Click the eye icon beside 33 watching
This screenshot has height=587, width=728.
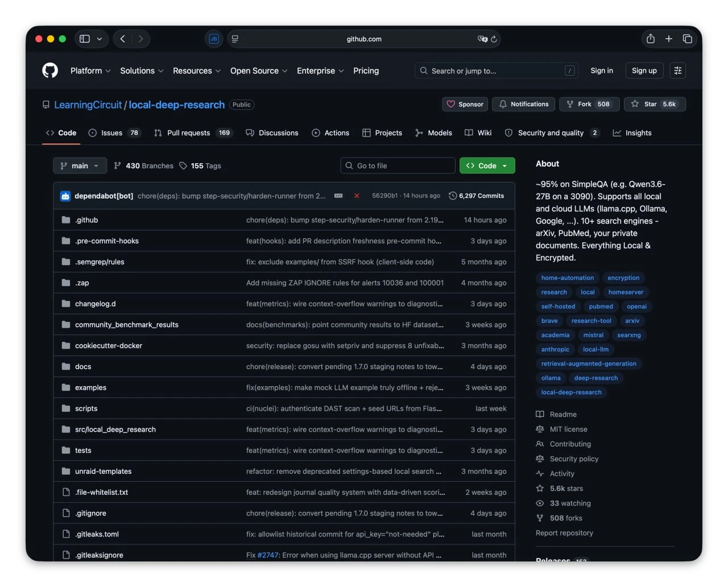point(540,503)
